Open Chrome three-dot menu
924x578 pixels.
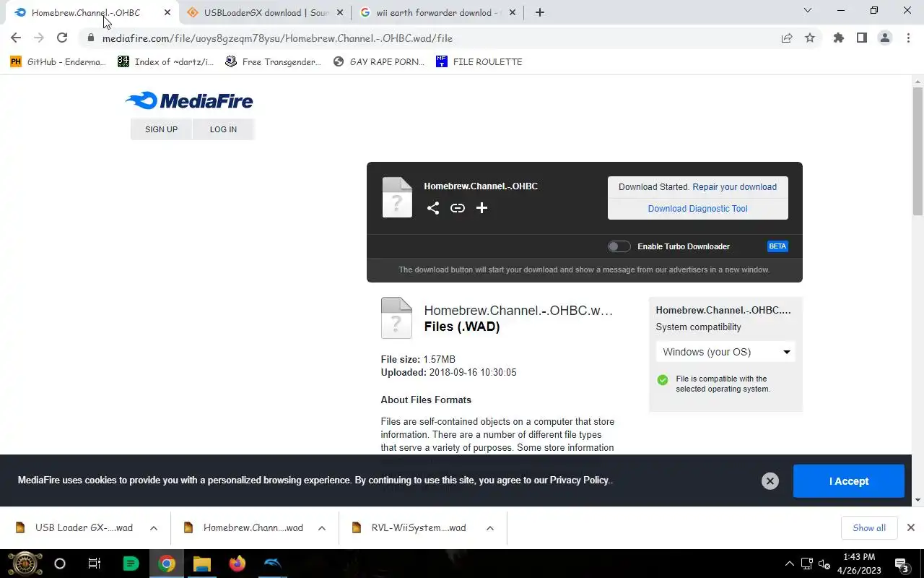tap(908, 38)
